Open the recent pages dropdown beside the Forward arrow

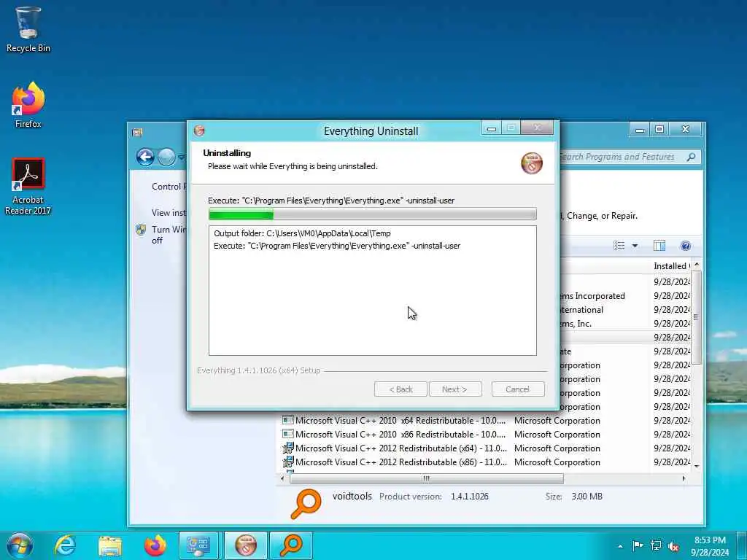[x=182, y=157]
